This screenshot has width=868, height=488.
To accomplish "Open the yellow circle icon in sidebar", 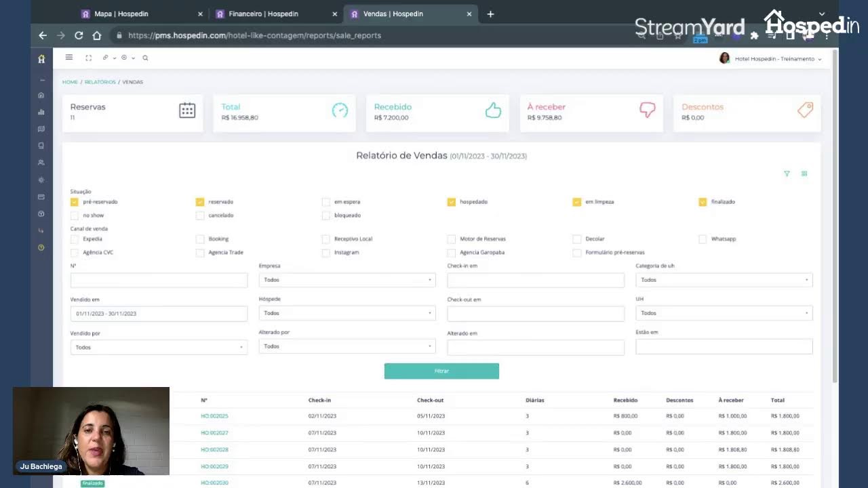I will click(x=41, y=247).
